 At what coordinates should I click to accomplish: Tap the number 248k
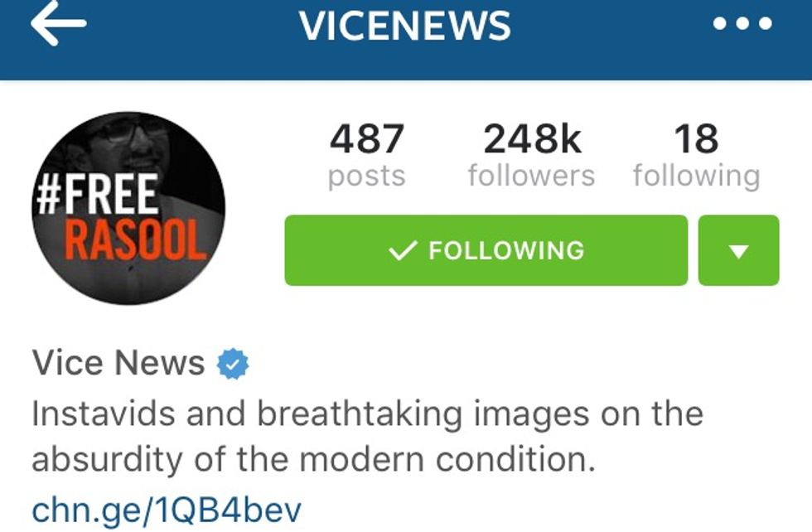pos(532,138)
